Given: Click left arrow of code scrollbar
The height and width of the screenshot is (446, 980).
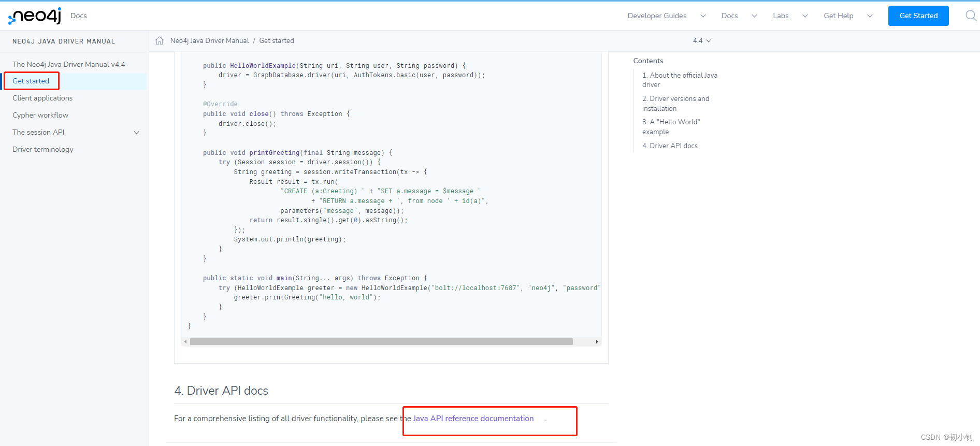Looking at the screenshot, I should [x=185, y=342].
